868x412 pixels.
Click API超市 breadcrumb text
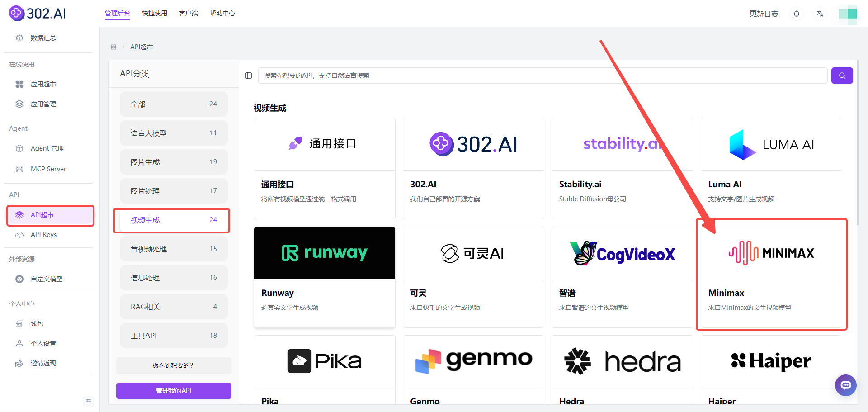pos(142,47)
